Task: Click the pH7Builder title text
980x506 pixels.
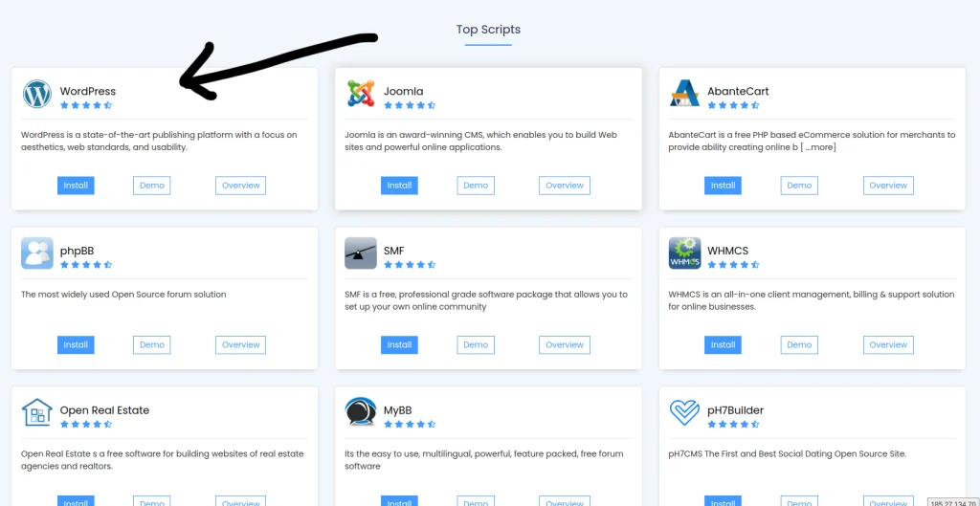Action: tap(736, 410)
